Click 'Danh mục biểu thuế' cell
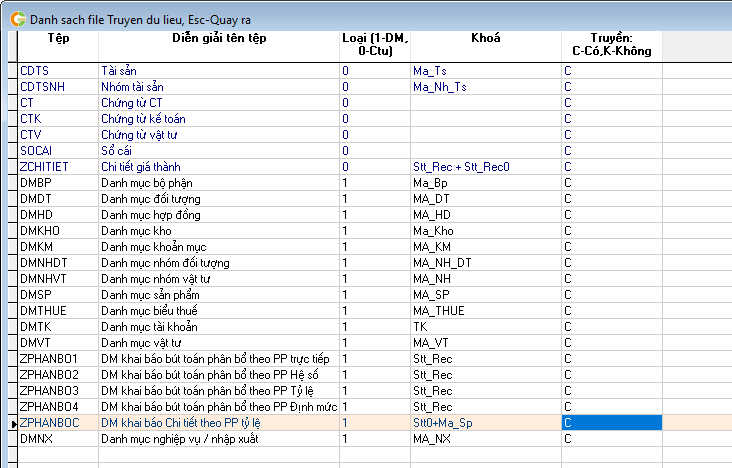The height and width of the screenshot is (468, 732). [x=219, y=311]
